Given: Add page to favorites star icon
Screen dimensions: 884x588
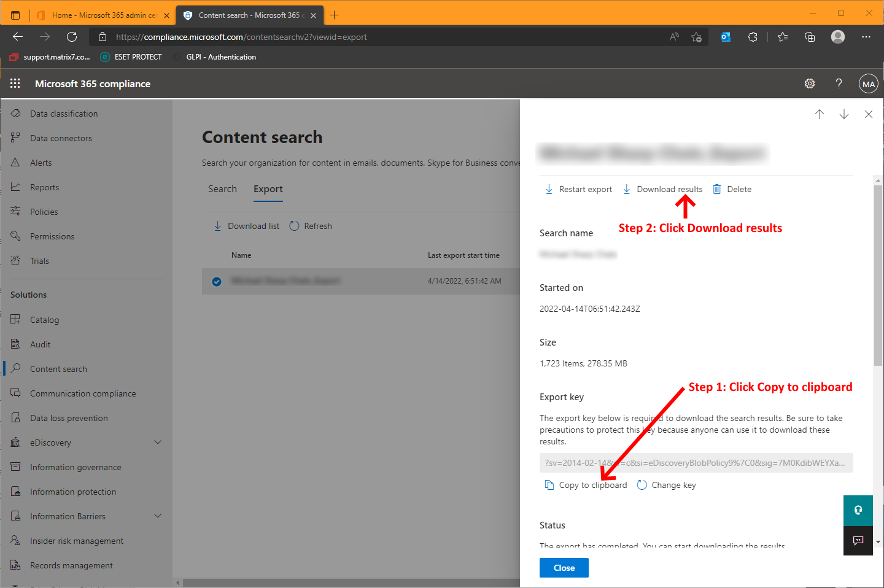Looking at the screenshot, I should click(x=696, y=37).
